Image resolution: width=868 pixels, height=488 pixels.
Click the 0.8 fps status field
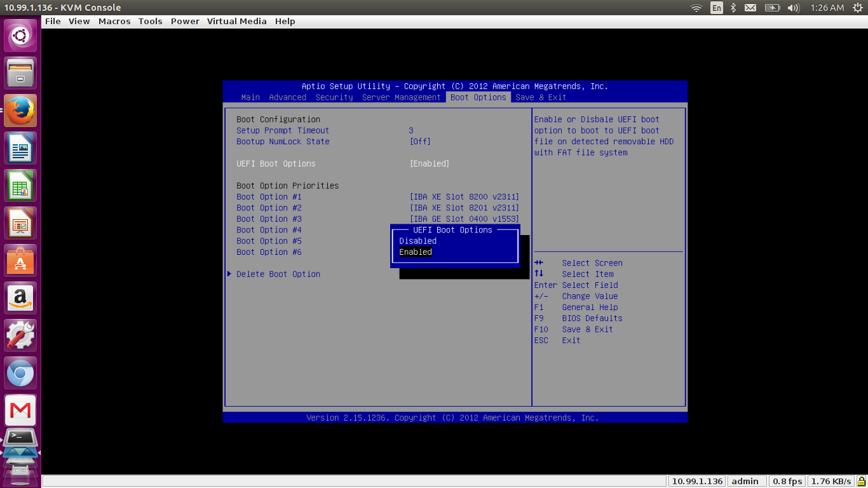[787, 481]
